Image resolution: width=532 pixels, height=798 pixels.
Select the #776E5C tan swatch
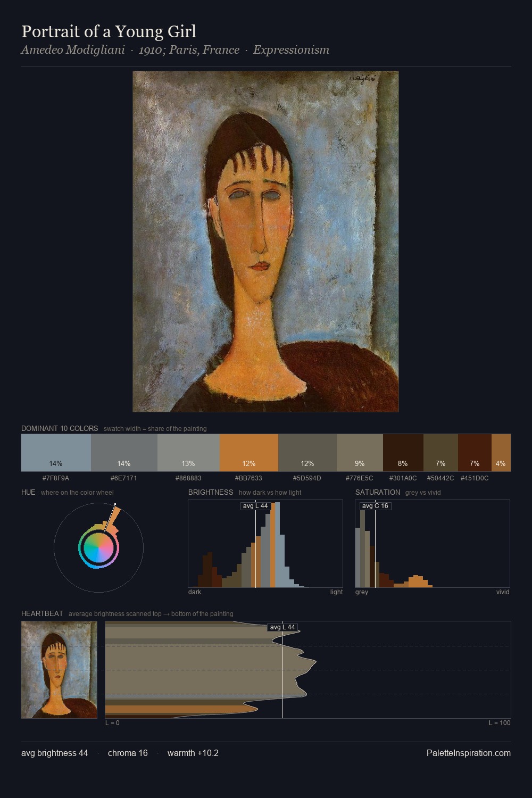point(360,453)
